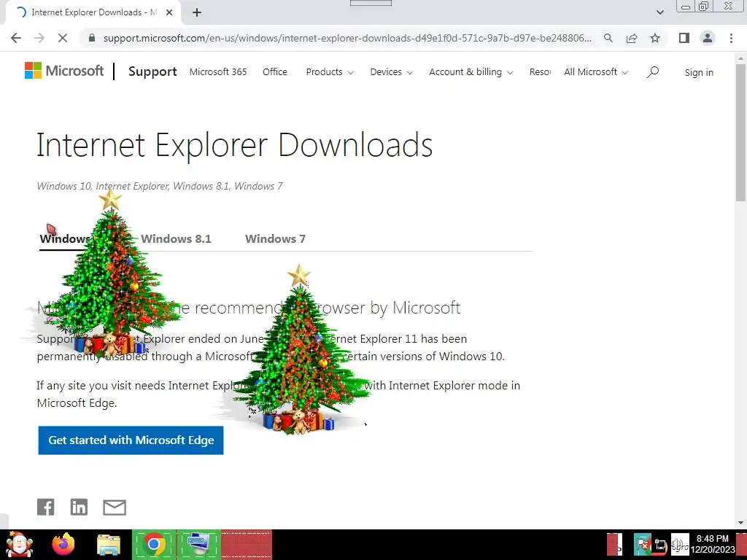
Task: Open the Action Center flag tray icon
Action: [x=643, y=544]
